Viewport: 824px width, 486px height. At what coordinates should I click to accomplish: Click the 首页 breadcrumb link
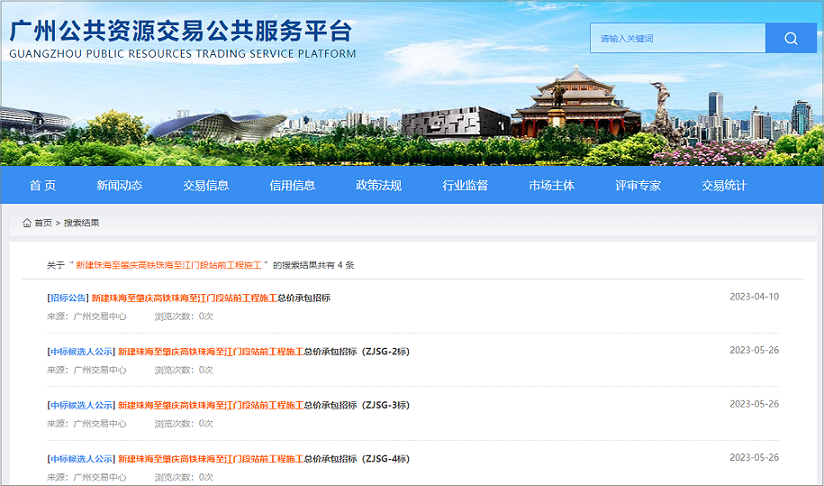click(43, 223)
